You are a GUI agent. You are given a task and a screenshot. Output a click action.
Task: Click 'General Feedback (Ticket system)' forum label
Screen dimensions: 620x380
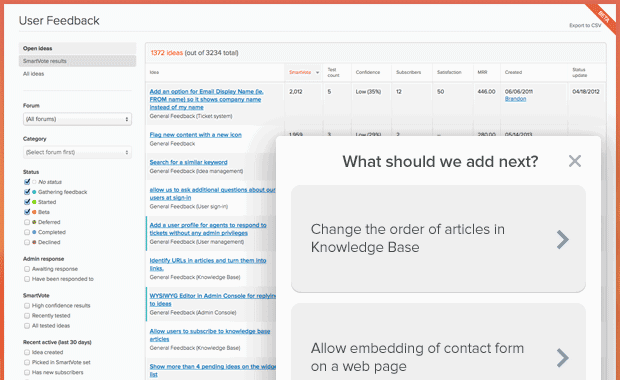[191, 116]
